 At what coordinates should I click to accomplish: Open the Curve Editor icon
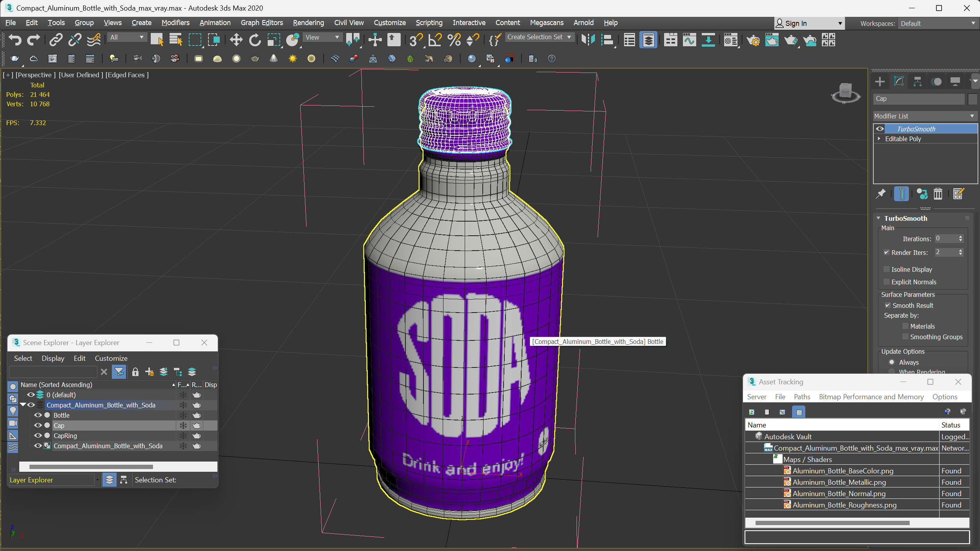tap(689, 40)
